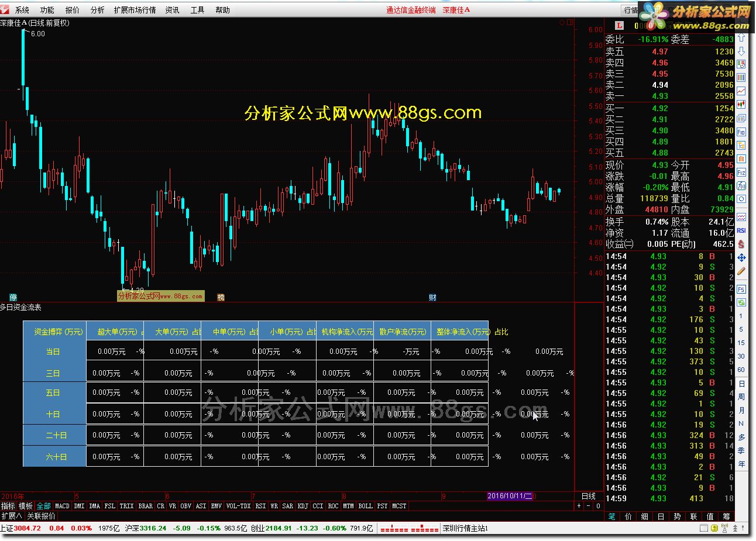Open the 帮助 menu
The width and height of the screenshot is (756, 541).
pyautogui.click(x=223, y=10)
